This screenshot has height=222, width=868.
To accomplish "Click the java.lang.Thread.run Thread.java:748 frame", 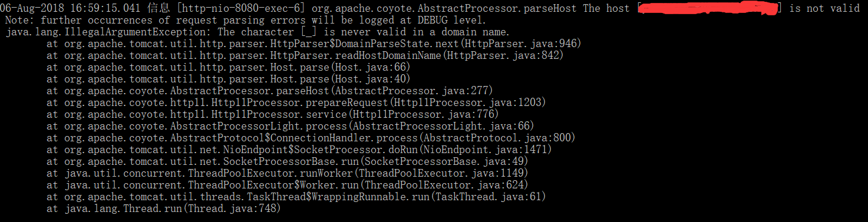I will click(164, 208).
